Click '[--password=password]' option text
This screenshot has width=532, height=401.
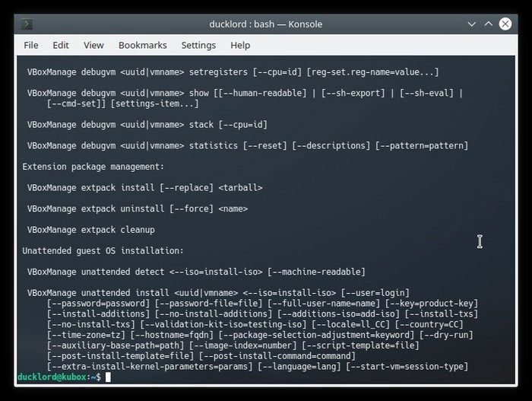click(x=98, y=304)
